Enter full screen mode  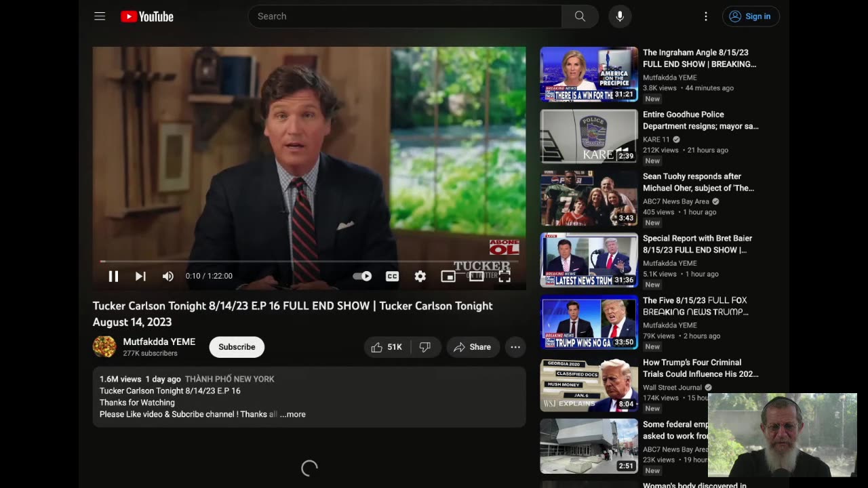[505, 276]
